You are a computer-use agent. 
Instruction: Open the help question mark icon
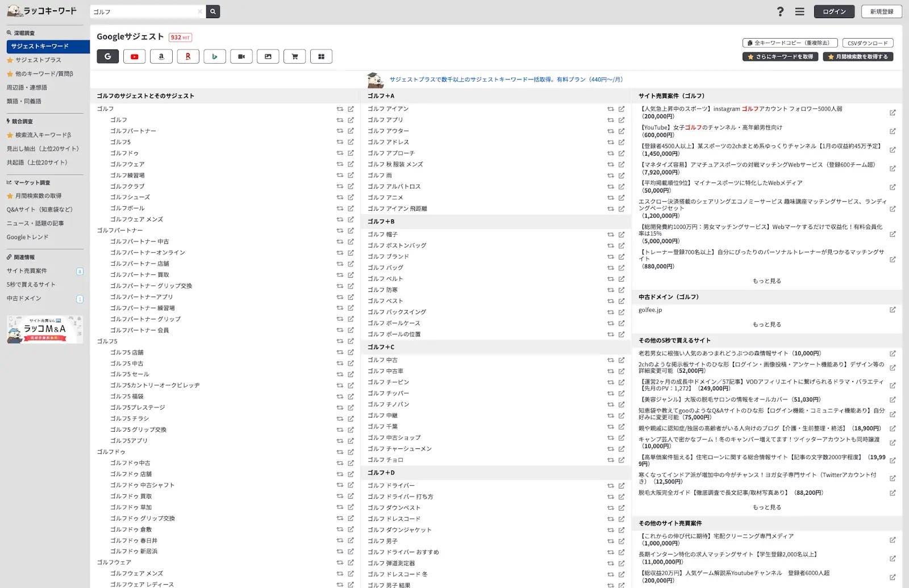780,11
